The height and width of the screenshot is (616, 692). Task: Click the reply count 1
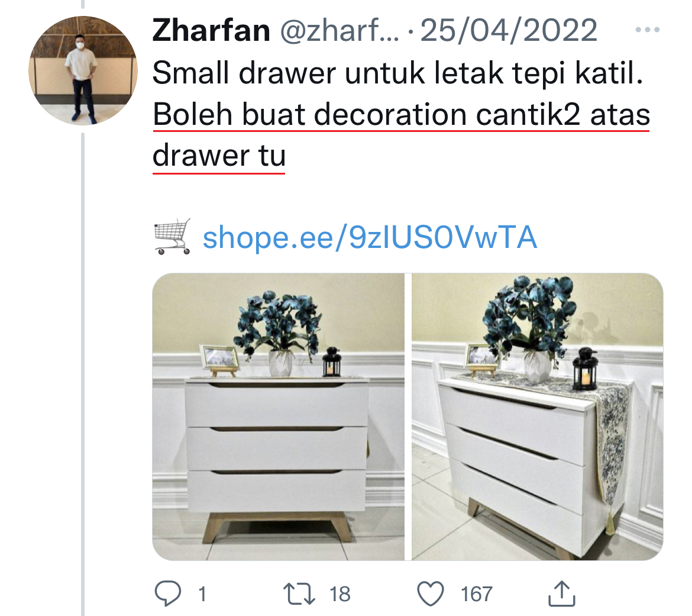point(202,594)
